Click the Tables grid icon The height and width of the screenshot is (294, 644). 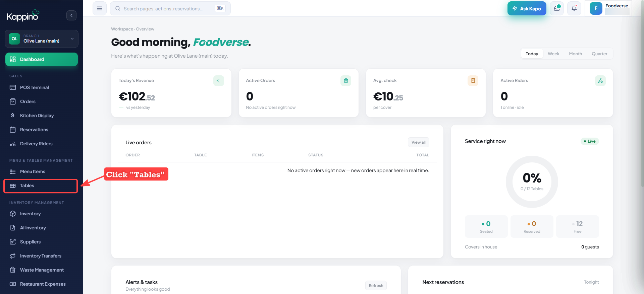(13, 186)
